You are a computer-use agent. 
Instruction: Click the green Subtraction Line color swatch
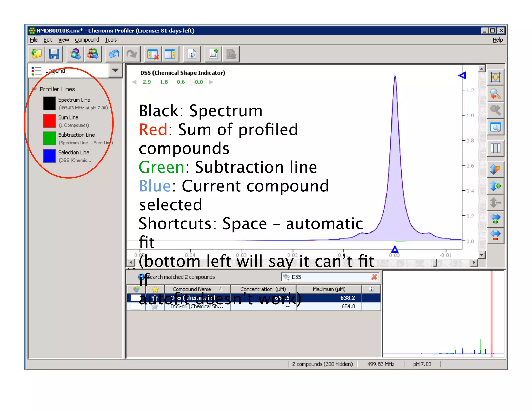[49, 138]
